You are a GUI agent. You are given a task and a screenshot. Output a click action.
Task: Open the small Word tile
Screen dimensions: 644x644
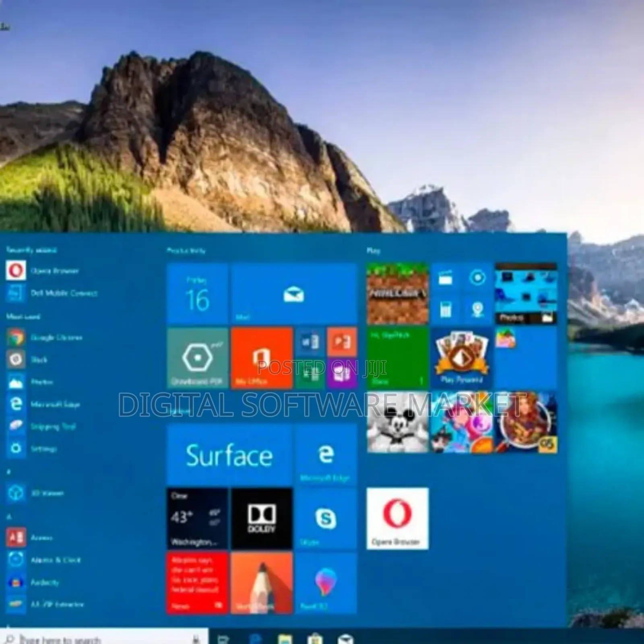[310, 342]
